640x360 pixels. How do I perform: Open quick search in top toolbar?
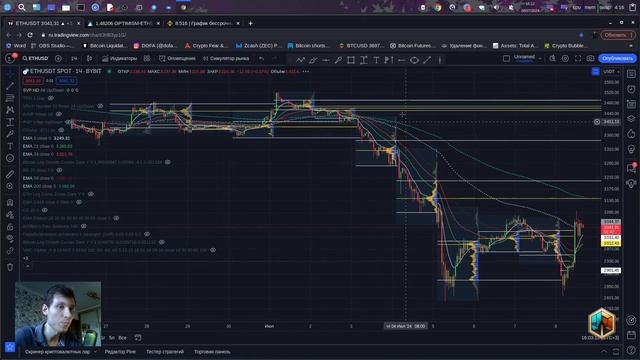tap(552, 59)
